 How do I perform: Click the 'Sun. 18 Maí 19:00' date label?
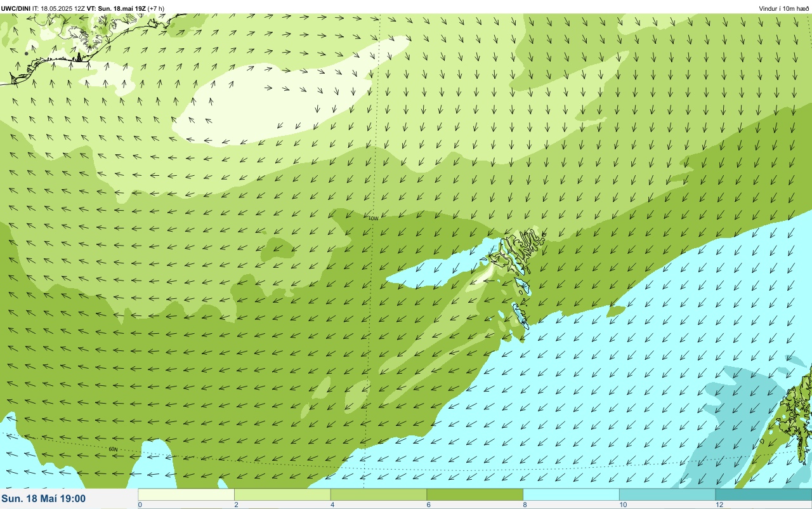(x=44, y=499)
